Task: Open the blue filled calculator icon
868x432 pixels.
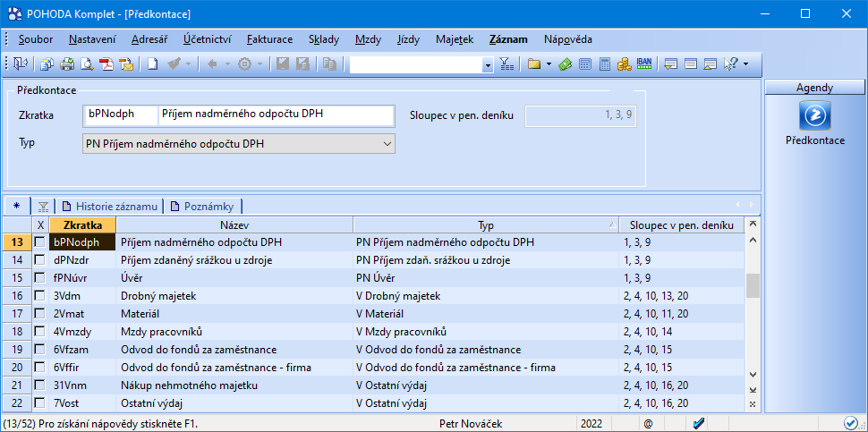Action: 605,64
